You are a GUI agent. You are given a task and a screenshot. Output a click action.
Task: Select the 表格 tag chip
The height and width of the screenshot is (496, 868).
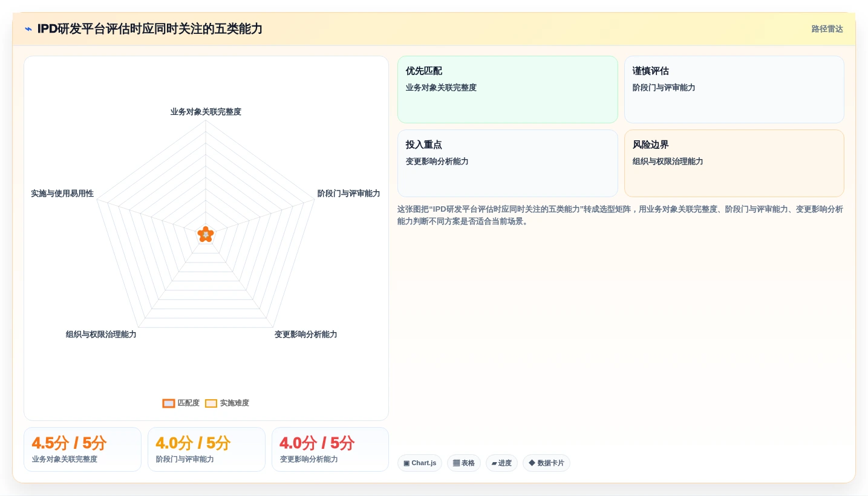tap(464, 463)
